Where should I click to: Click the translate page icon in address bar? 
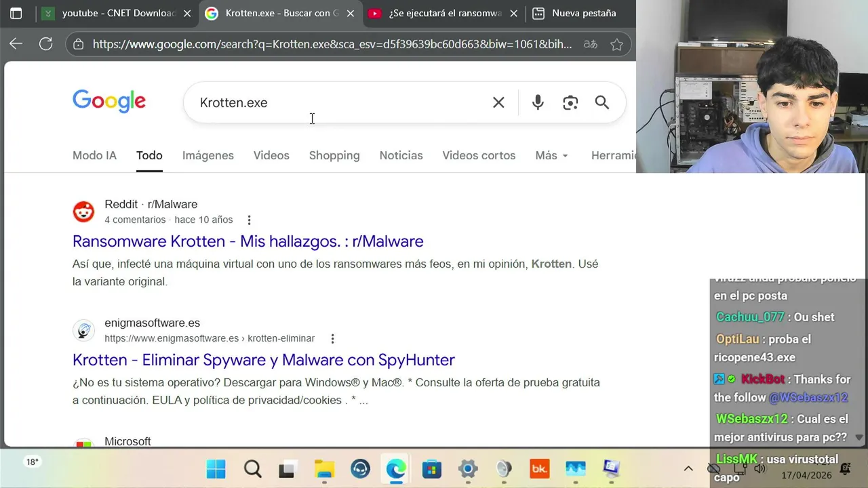point(591,44)
